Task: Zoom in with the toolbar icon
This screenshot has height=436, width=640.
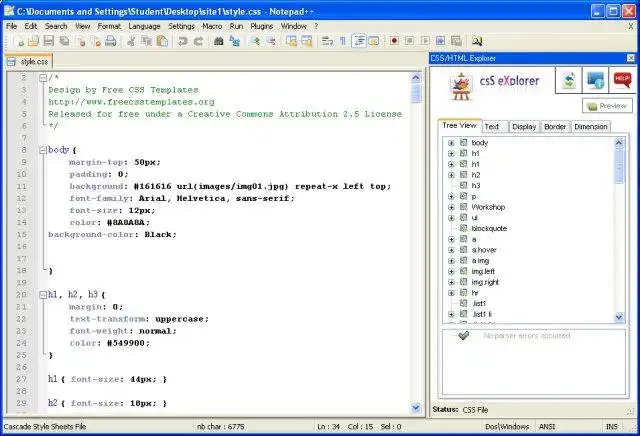Action: (256, 41)
